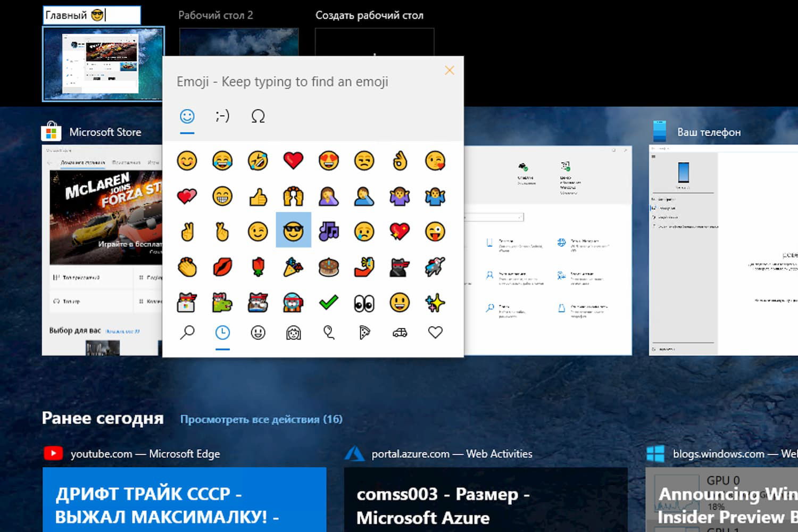Select the Главный desktop preview thumbnail

point(103,64)
